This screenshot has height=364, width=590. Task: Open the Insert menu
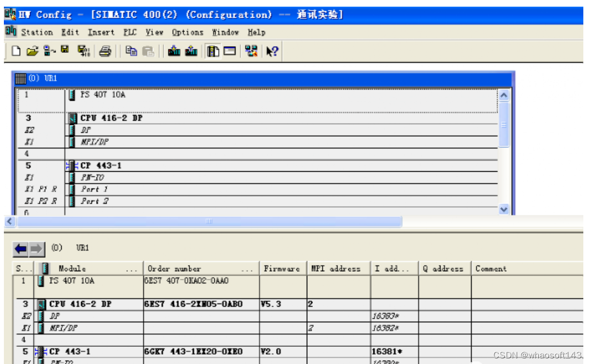(x=101, y=32)
